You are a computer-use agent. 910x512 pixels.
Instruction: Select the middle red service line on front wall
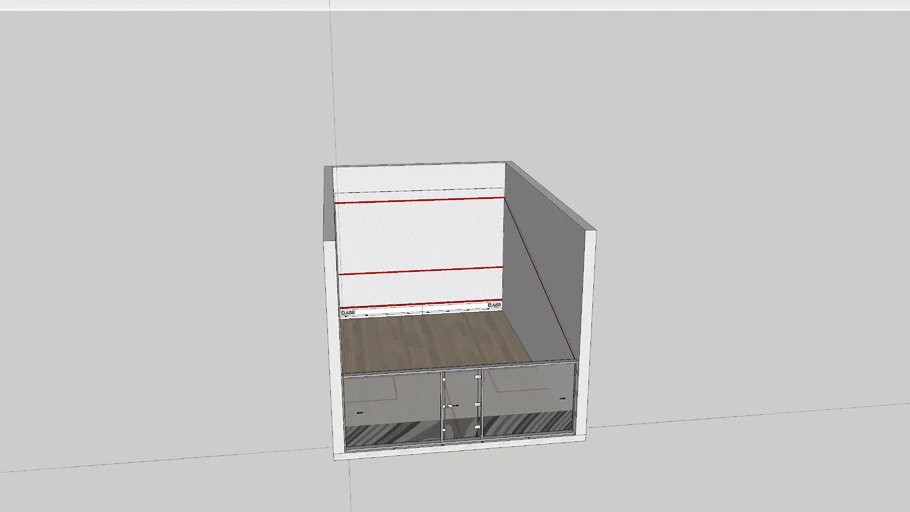(x=418, y=271)
